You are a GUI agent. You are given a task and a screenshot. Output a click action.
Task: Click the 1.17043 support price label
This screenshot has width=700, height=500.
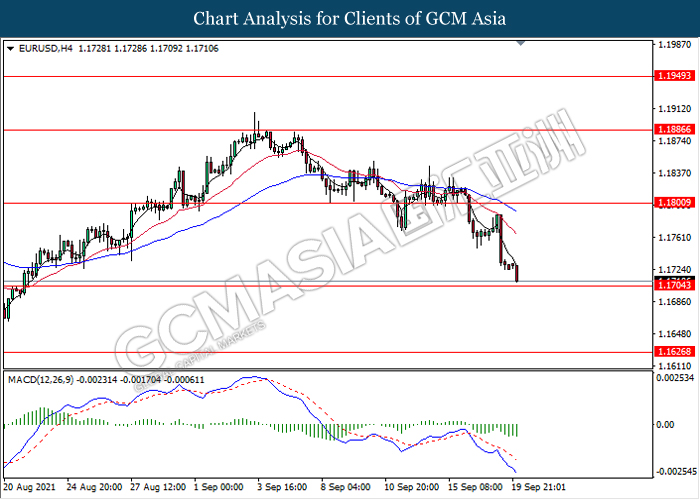tap(675, 285)
